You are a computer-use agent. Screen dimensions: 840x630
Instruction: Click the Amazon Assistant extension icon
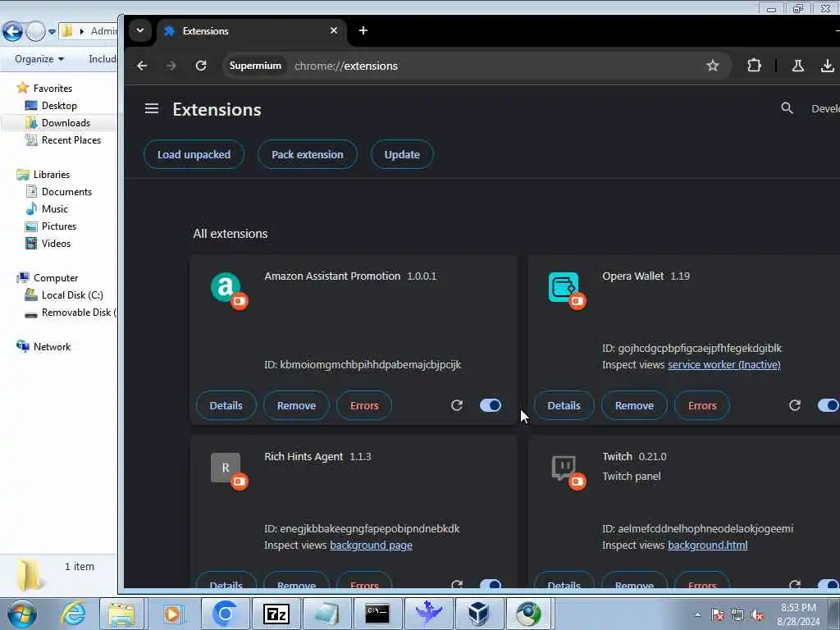point(226,287)
